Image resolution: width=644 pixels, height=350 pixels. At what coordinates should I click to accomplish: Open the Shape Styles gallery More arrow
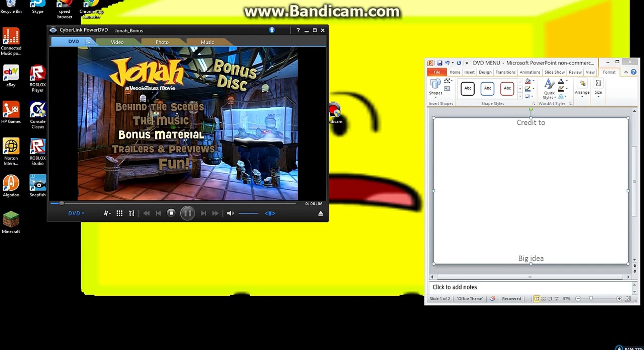520,96
